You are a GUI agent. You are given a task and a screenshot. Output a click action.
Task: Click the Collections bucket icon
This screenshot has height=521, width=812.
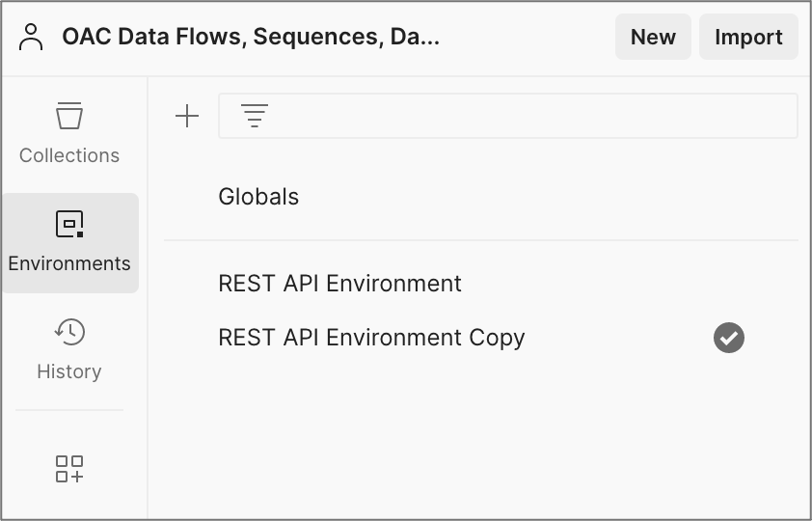69,116
